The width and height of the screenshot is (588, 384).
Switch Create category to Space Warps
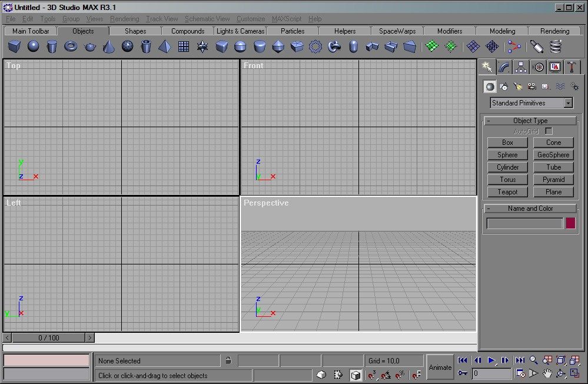(560, 87)
